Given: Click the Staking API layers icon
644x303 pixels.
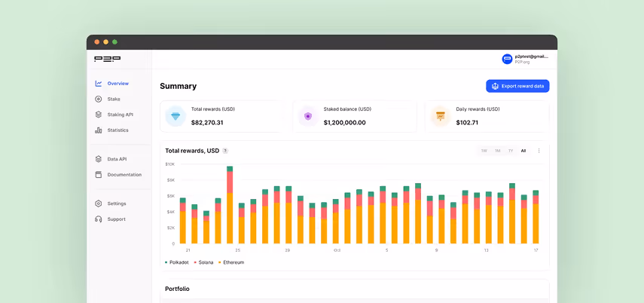Looking at the screenshot, I should pyautogui.click(x=99, y=115).
